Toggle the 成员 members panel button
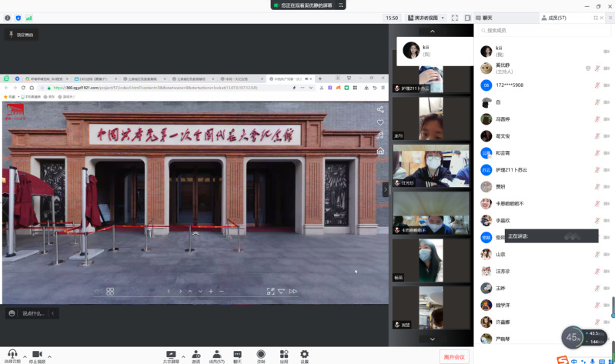Screen dimensions: 615x364 [x=217, y=355]
